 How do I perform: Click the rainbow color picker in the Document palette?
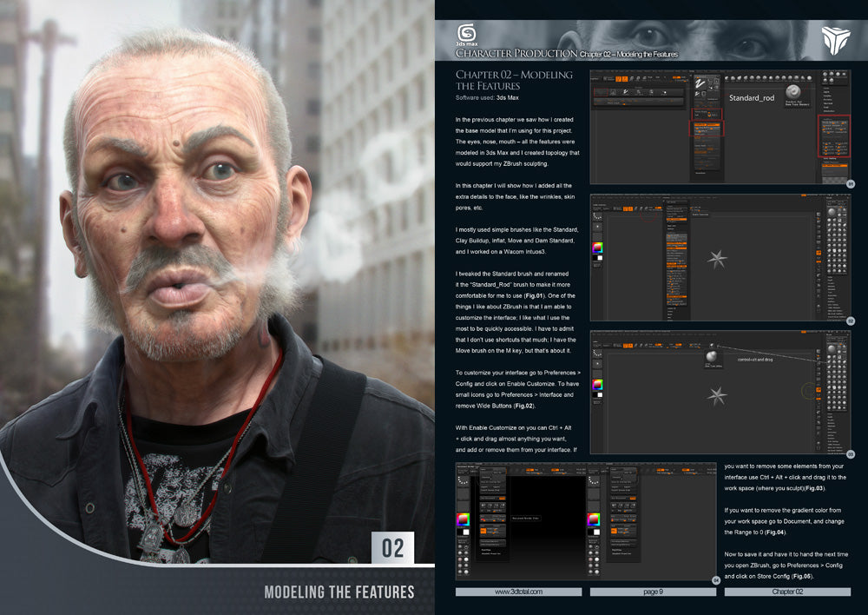462,519
